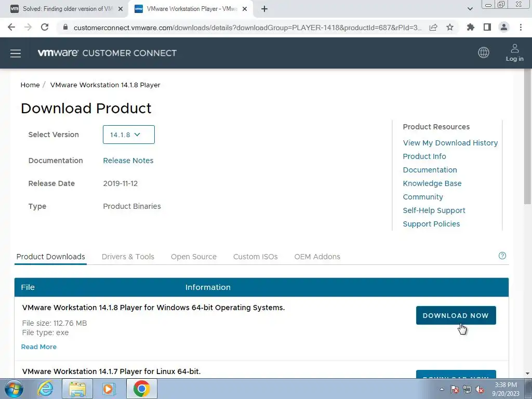Open View My Download History
The height and width of the screenshot is (399, 532).
(x=450, y=143)
